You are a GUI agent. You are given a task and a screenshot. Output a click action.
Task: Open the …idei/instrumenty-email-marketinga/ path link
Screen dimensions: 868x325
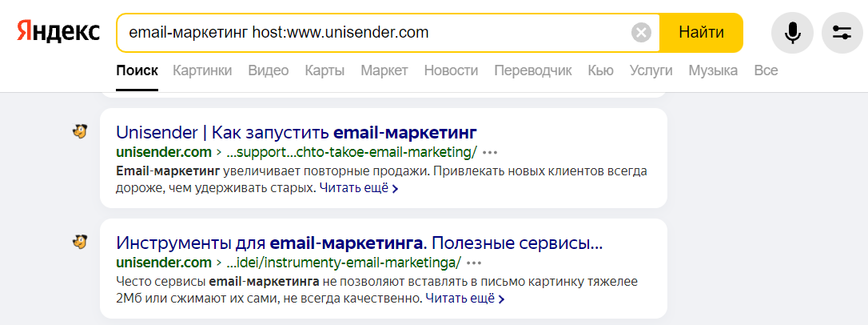click(x=344, y=263)
